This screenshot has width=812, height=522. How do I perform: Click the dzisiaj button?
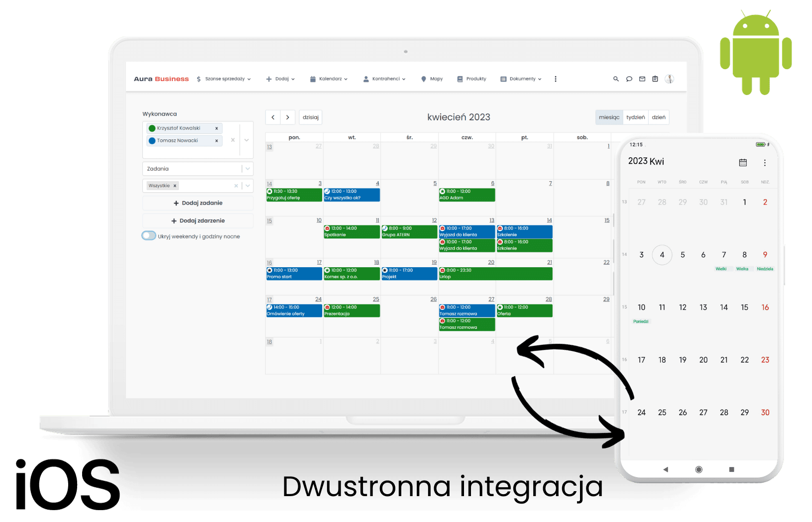tap(311, 117)
